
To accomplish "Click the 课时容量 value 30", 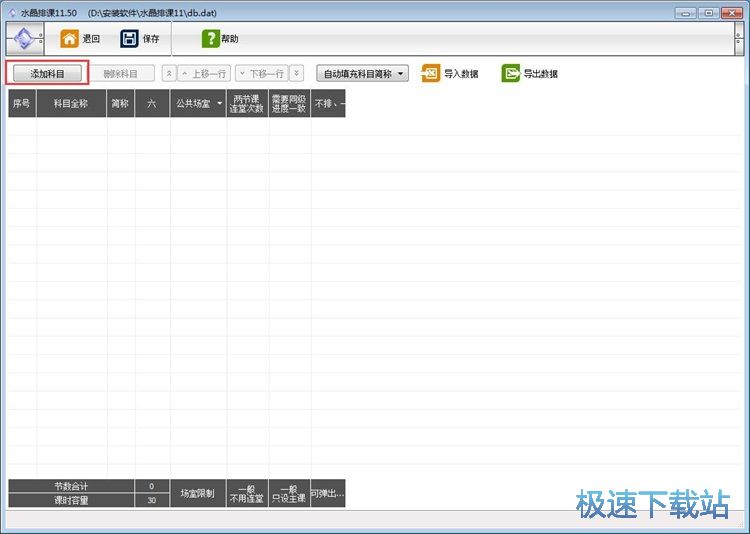I will tap(152, 501).
